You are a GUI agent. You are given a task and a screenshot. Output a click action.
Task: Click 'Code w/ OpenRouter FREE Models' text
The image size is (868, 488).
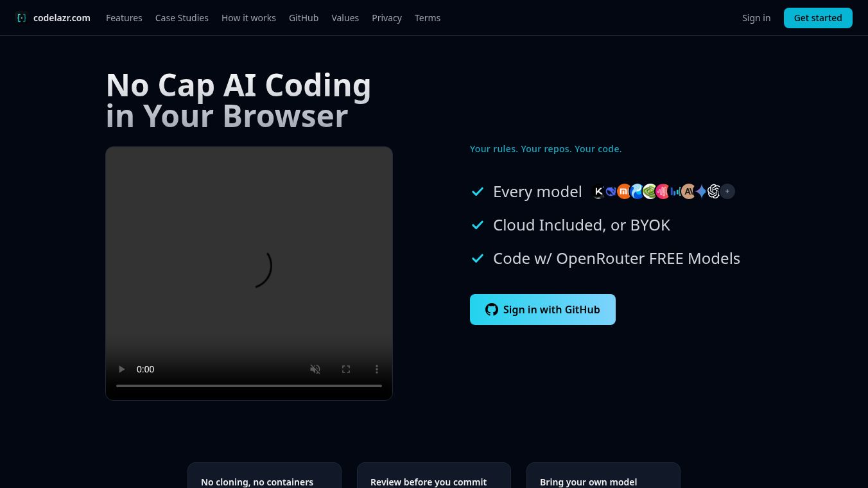[x=616, y=258]
